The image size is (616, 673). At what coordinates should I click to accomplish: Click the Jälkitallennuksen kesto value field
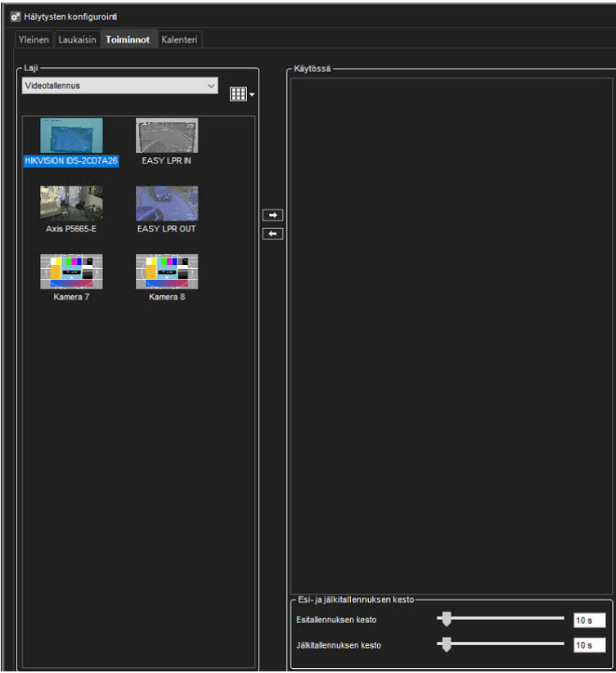coord(588,645)
